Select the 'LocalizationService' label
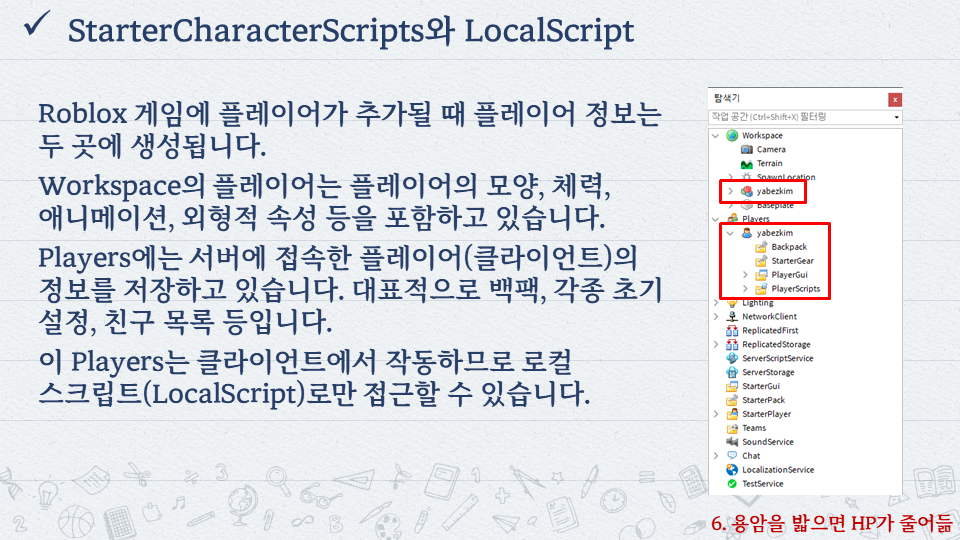 tap(778, 470)
